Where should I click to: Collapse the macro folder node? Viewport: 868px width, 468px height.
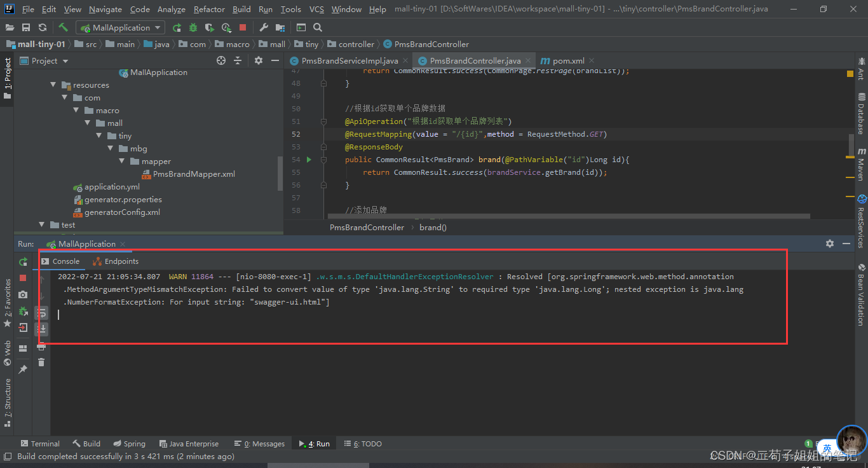(76, 110)
